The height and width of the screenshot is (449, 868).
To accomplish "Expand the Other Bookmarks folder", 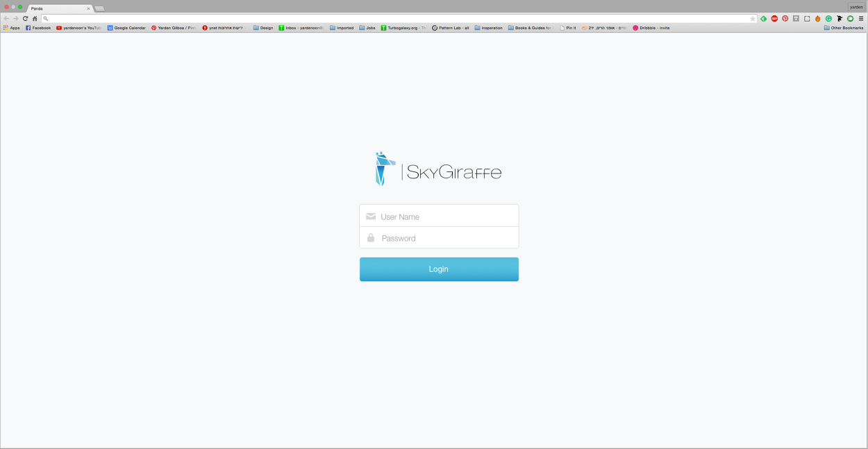I will 843,28.
